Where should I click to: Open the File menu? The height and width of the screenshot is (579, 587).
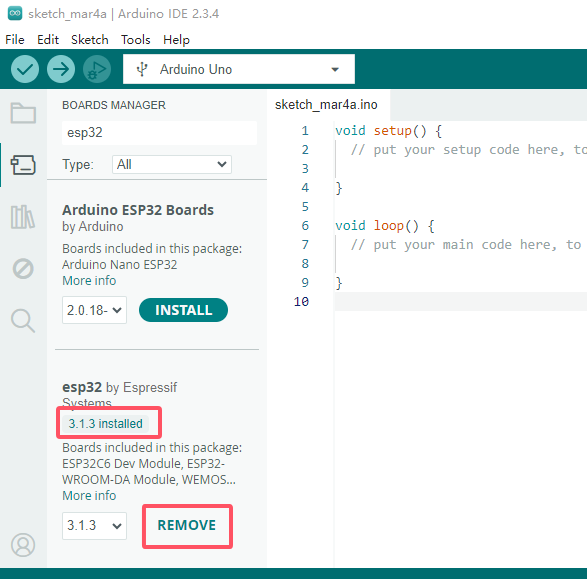pos(15,40)
